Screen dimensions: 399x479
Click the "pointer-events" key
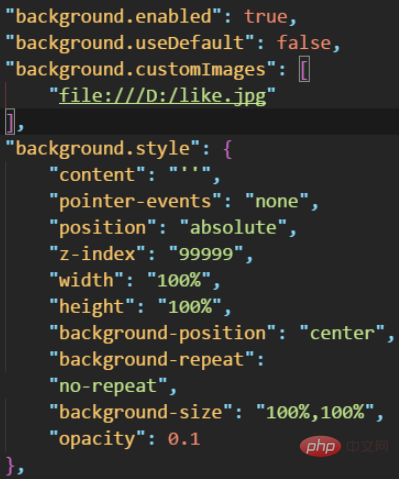coord(135,202)
